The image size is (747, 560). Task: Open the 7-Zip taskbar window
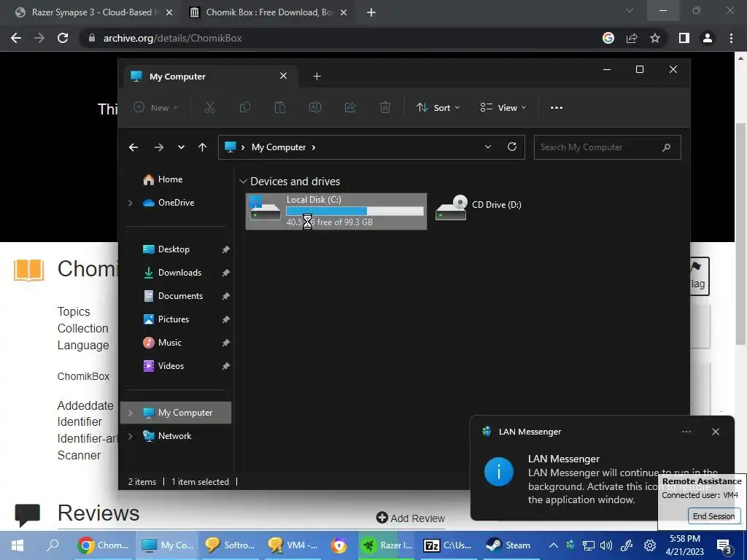point(448,545)
